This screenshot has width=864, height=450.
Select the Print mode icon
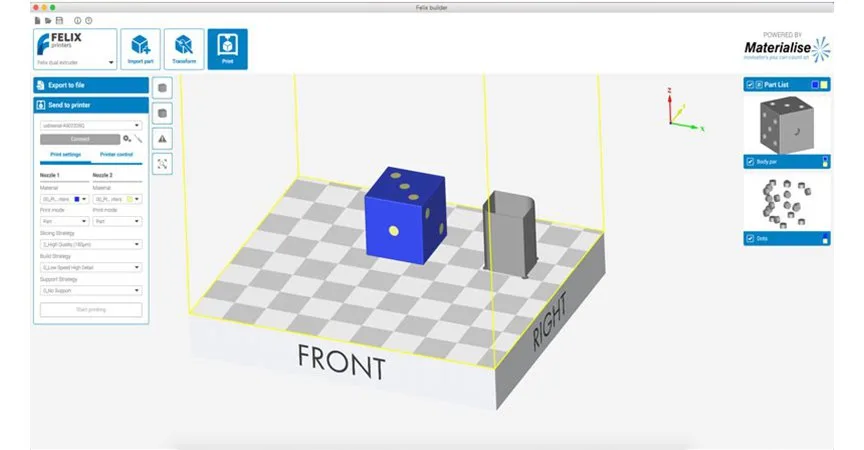coord(228,49)
